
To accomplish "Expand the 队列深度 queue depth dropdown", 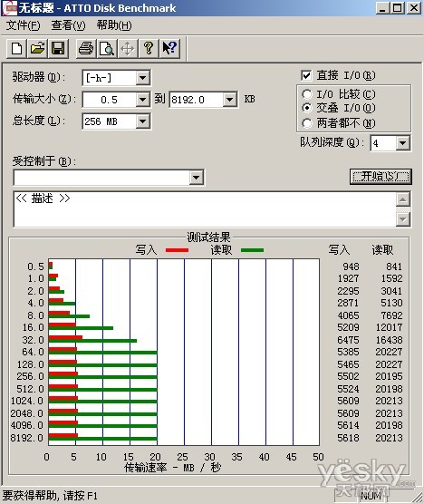I will pyautogui.click(x=403, y=143).
